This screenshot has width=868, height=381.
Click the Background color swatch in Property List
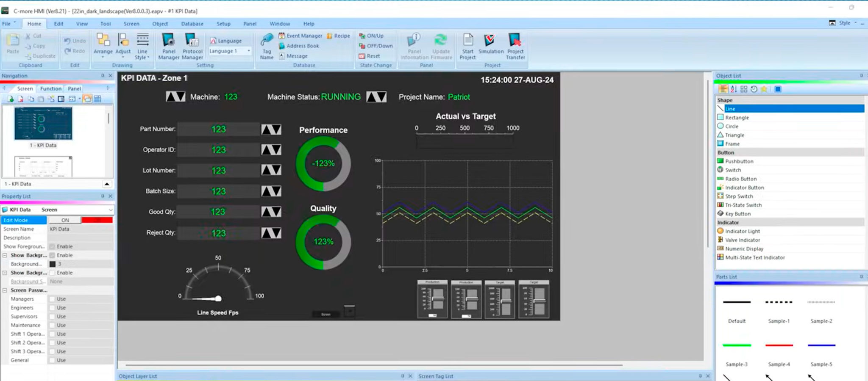click(53, 264)
